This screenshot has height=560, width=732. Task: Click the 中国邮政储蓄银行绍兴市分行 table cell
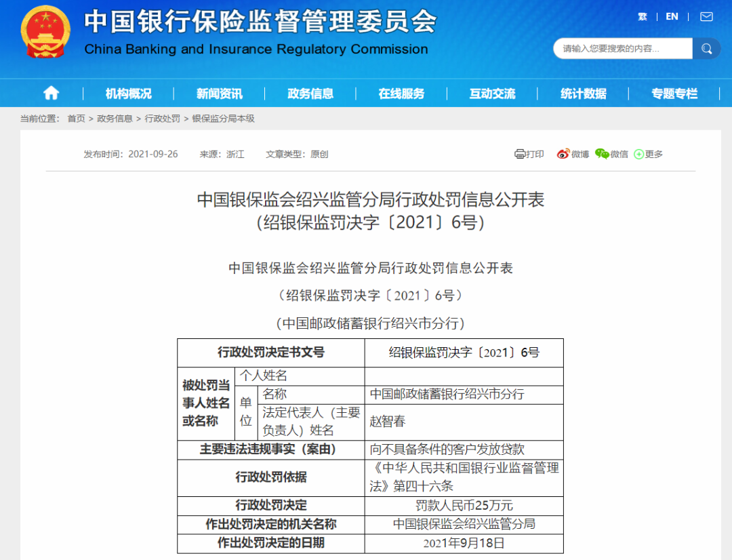tap(464, 395)
